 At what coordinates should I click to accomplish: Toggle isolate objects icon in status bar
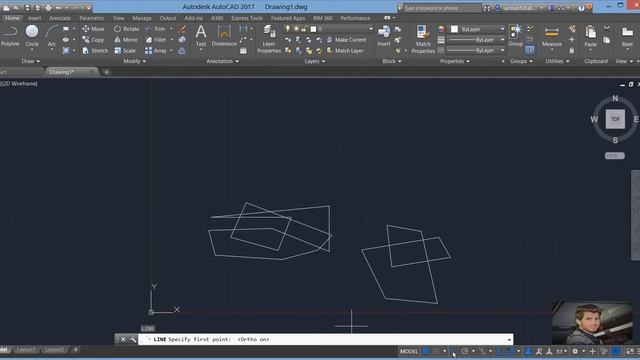pyautogui.click(x=604, y=351)
